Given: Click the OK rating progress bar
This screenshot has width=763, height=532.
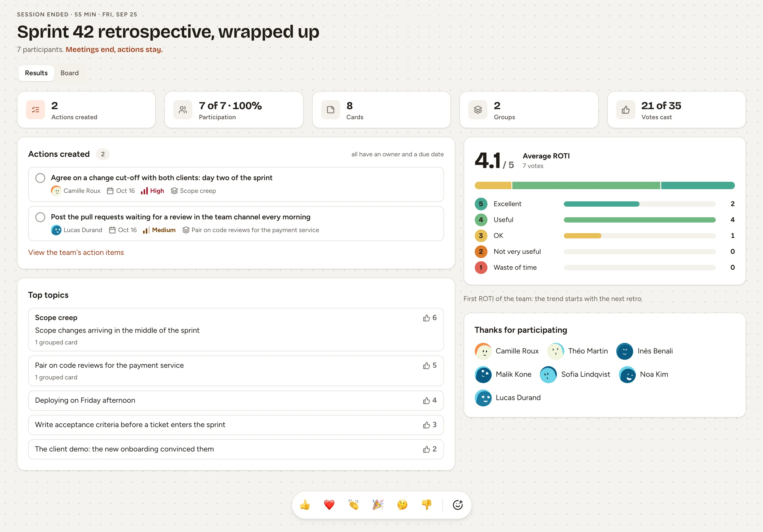Looking at the screenshot, I should pyautogui.click(x=639, y=236).
